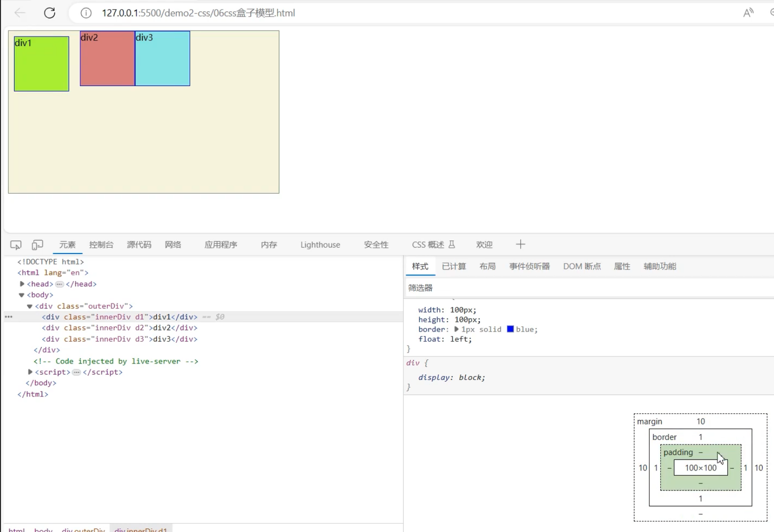Click the display: block value
The height and width of the screenshot is (532, 774).
pyautogui.click(x=470, y=377)
